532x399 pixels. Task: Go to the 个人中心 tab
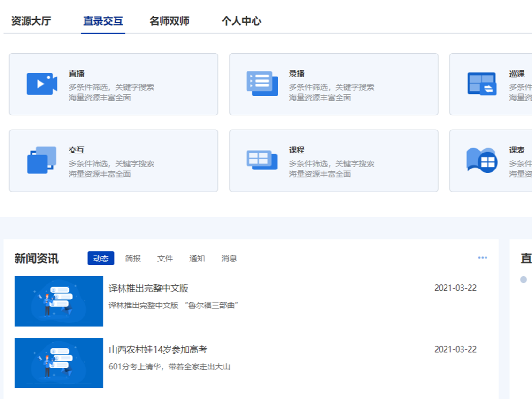coord(241,21)
